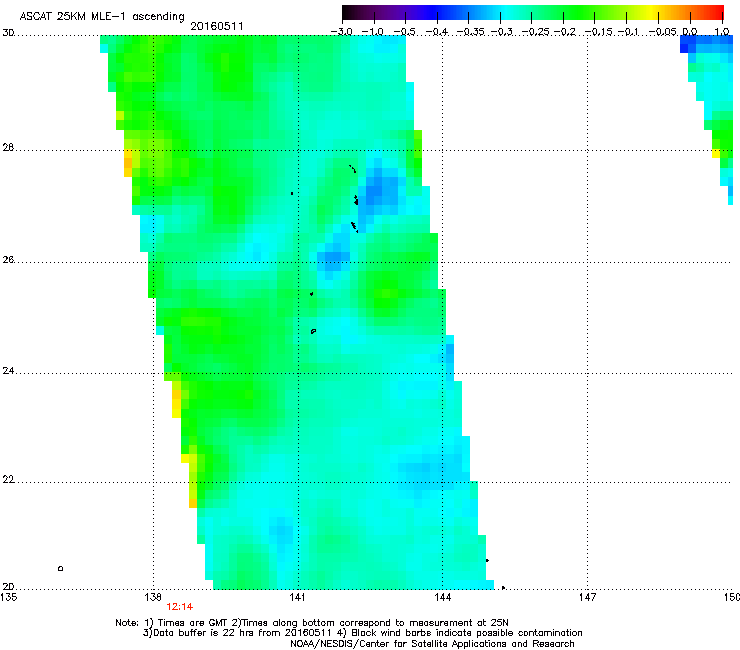Select the '-0.2' color scale label
Viewport: 740px width, 650px height.
pos(565,32)
